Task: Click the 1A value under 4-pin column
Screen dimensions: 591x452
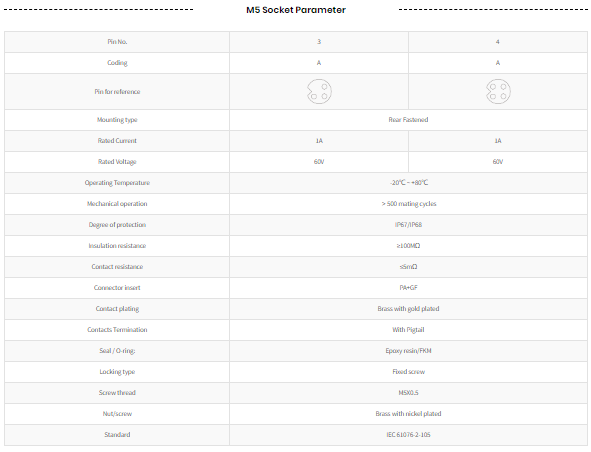Action: [x=498, y=141]
